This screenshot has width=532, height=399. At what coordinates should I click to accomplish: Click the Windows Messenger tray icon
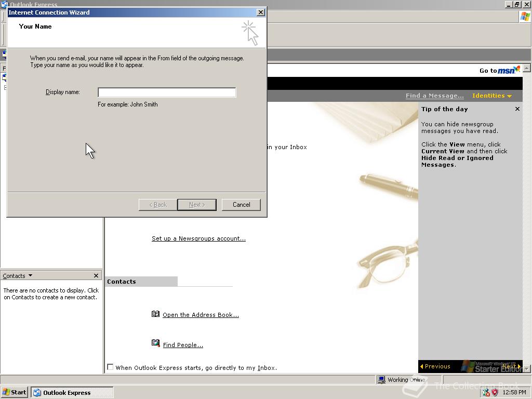[x=486, y=393]
